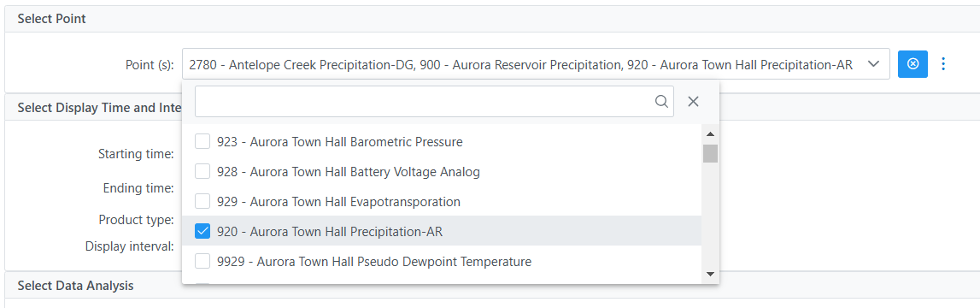The height and width of the screenshot is (308, 980).
Task: Collapse the Point(s) dropdown chevron
Action: tap(874, 64)
